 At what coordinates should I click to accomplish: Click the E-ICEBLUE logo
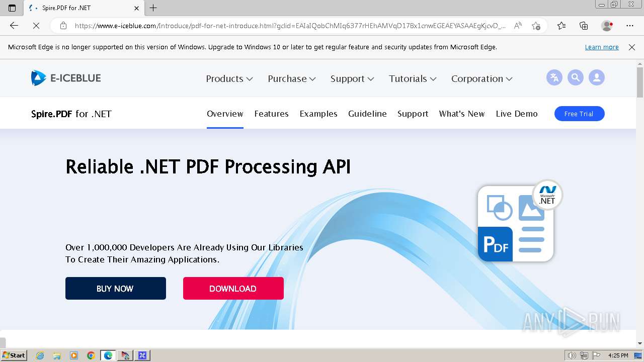pyautogui.click(x=66, y=78)
